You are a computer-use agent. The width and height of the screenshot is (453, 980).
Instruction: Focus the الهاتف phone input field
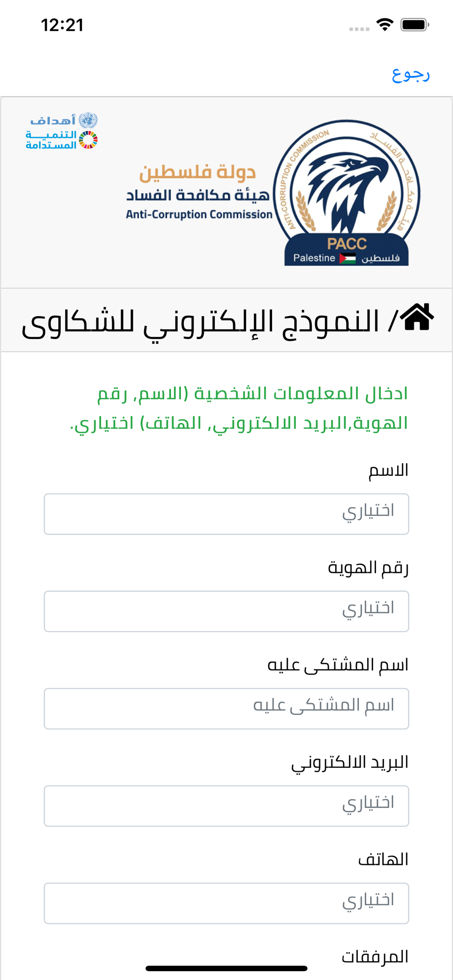tap(226, 903)
